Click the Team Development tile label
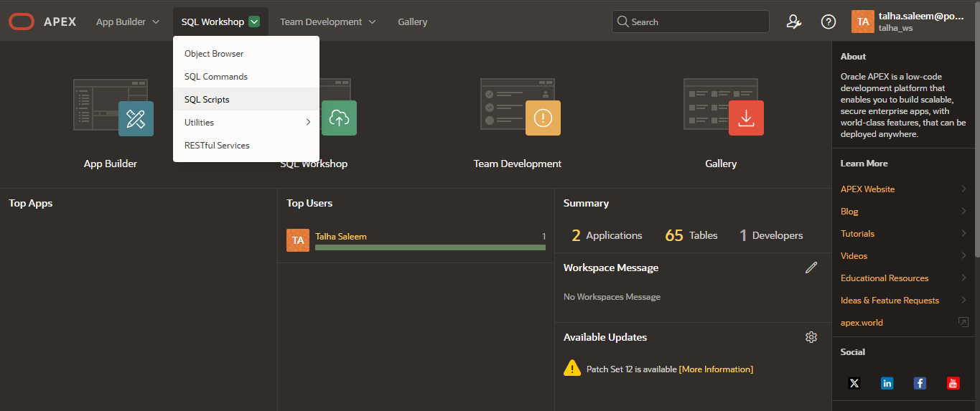Image resolution: width=980 pixels, height=411 pixels. tap(518, 164)
